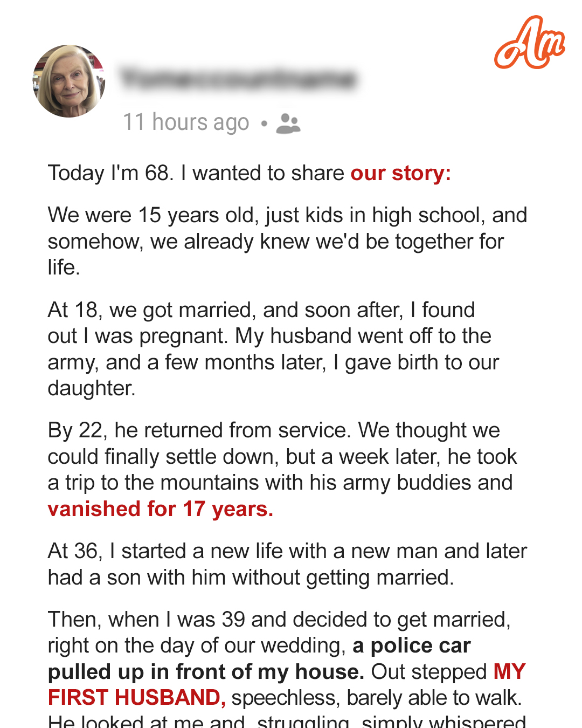Click the bold "pulled up in front of my house." text
582x728 pixels.
pos(206,672)
